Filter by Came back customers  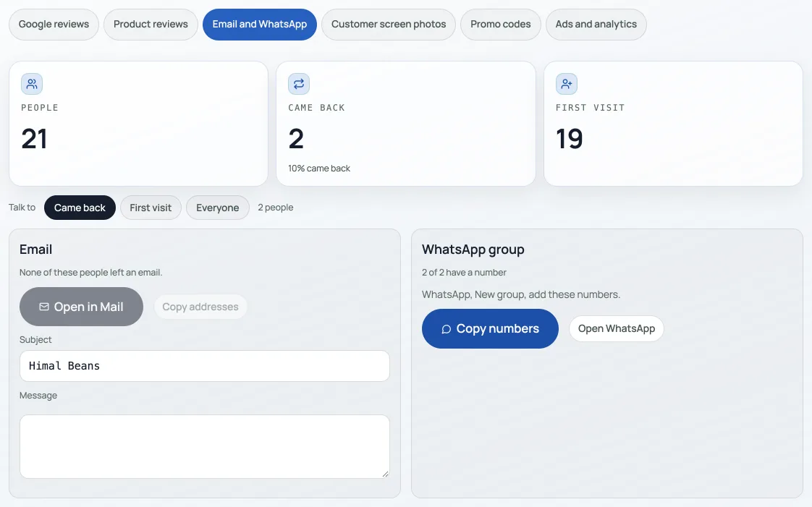point(80,208)
